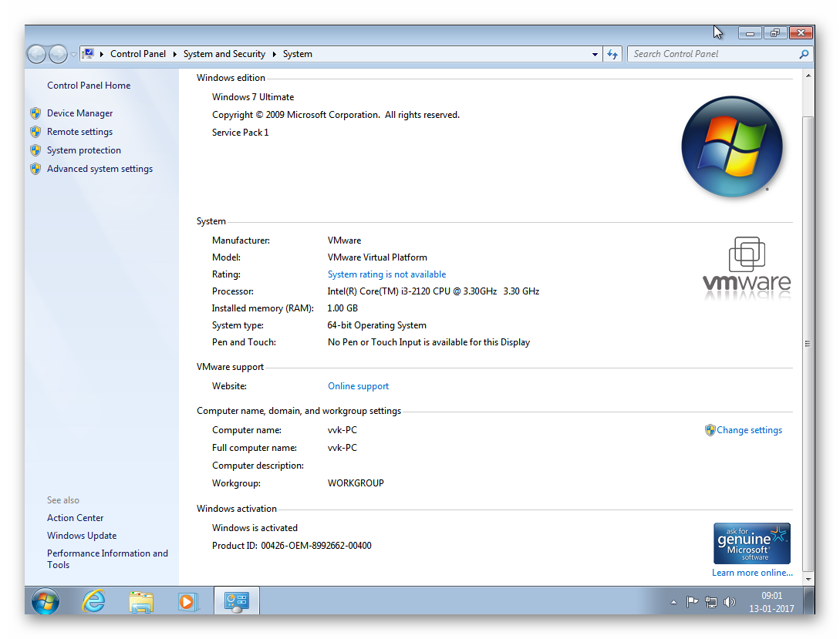This screenshot has width=840, height=639.
Task: Open Learn more online link
Action: click(752, 573)
